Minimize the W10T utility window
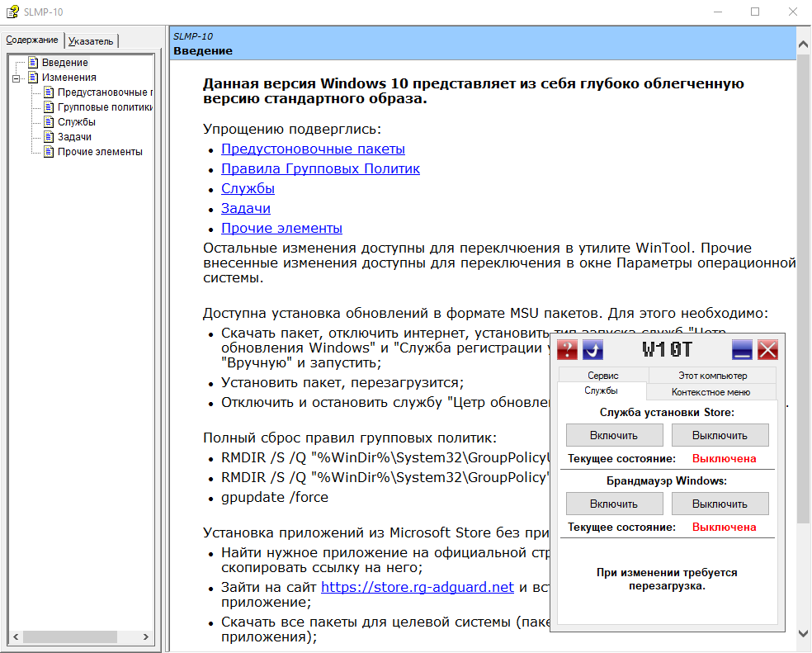 pyautogui.click(x=742, y=350)
